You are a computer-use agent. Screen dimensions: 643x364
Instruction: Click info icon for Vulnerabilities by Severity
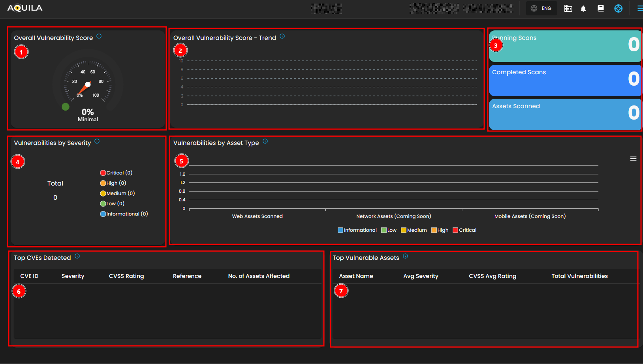(97, 141)
